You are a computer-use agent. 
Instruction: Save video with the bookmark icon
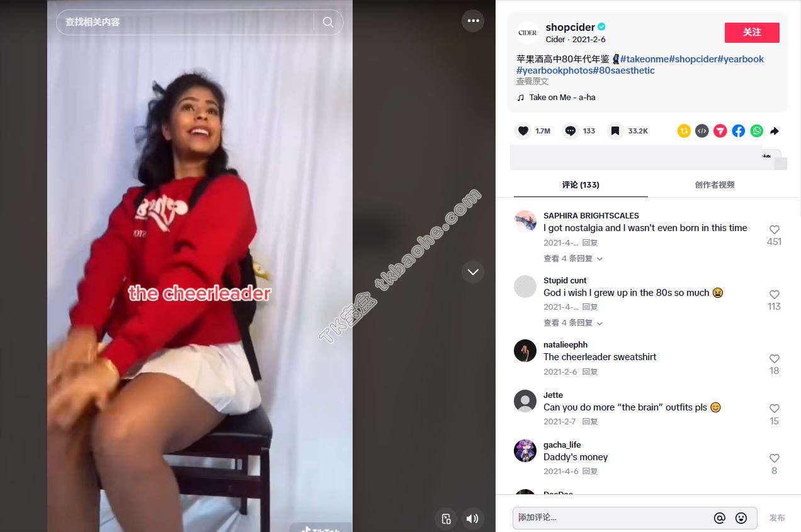[615, 131]
